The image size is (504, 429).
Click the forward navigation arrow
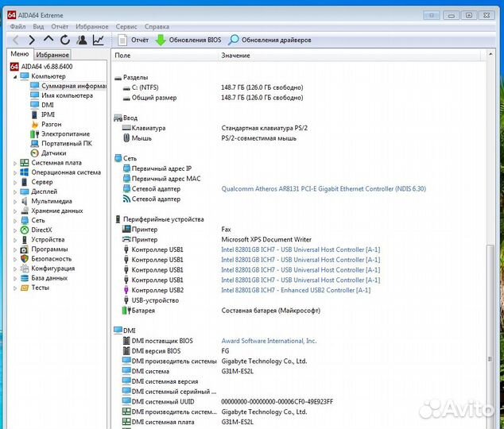[32, 40]
